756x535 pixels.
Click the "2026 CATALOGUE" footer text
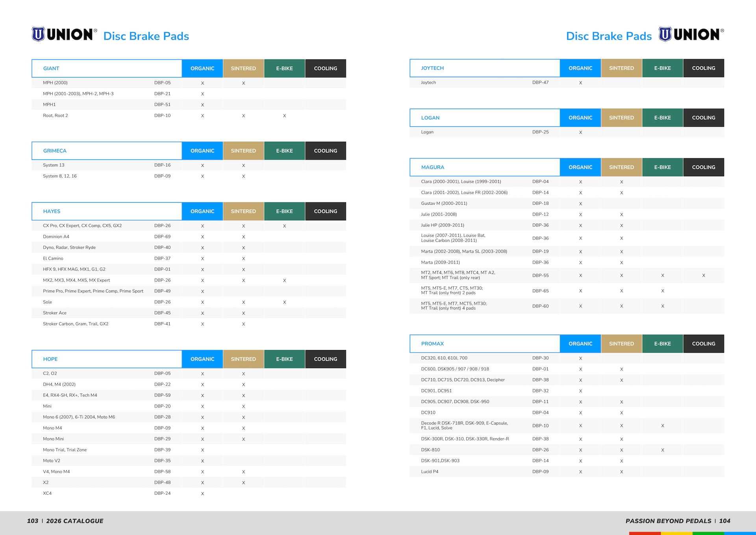[75, 521]
